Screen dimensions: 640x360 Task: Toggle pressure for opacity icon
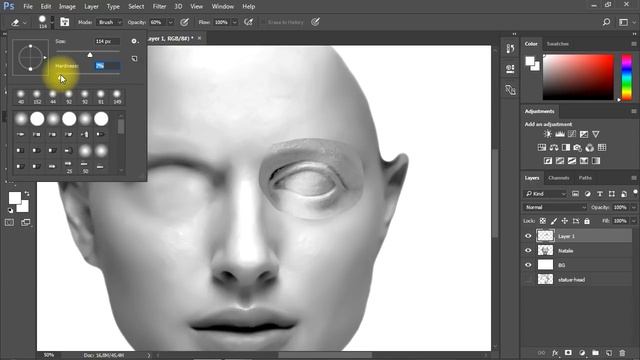coord(184,22)
